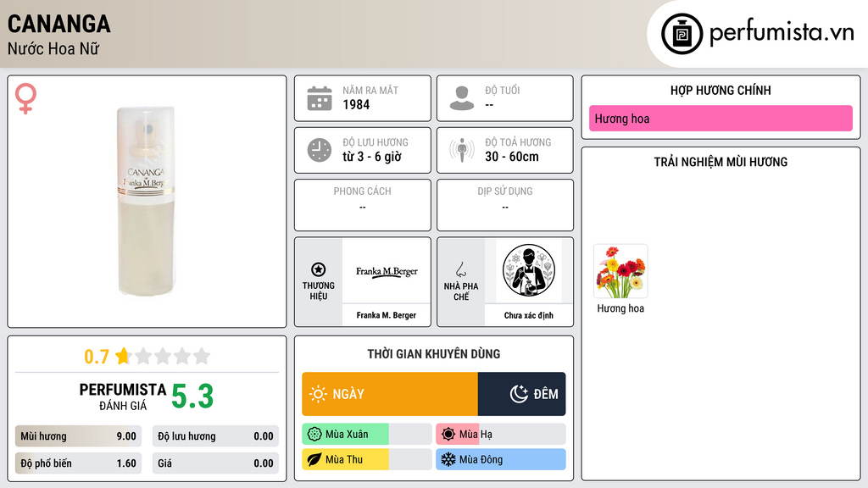
Task: Click the orange Ngày daytime bar
Action: (x=390, y=394)
